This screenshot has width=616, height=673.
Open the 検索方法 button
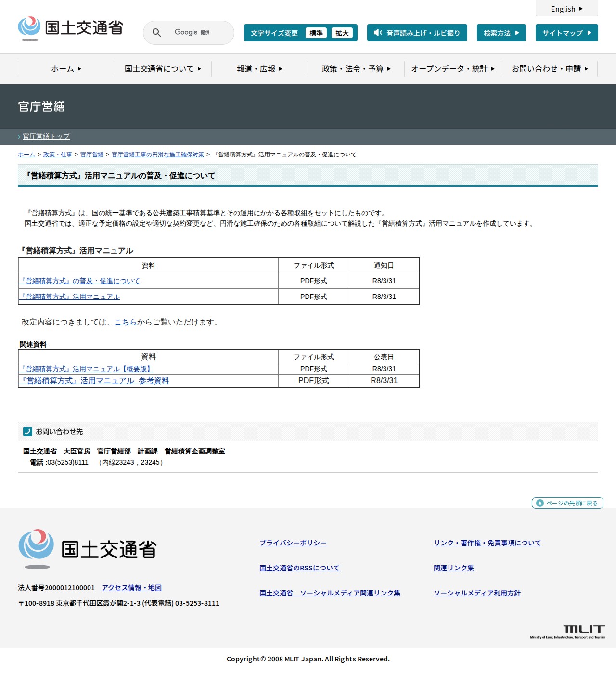point(501,33)
